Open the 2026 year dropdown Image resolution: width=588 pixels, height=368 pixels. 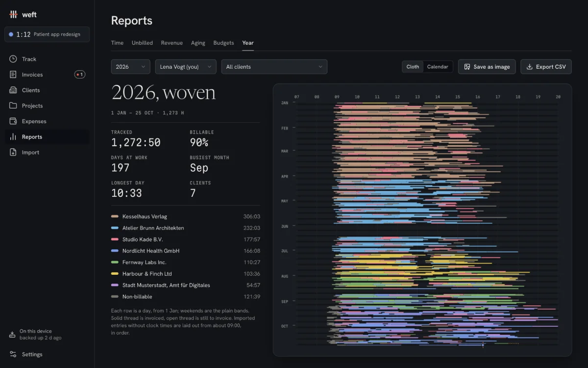click(x=131, y=67)
